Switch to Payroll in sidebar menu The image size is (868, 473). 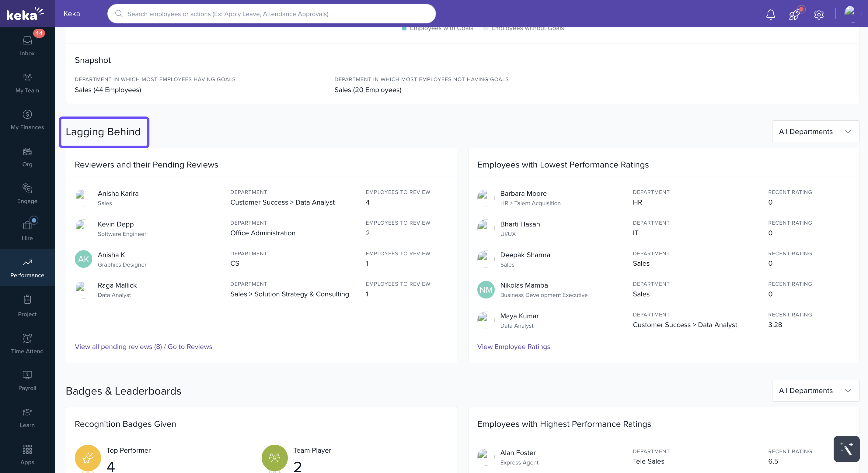27,380
